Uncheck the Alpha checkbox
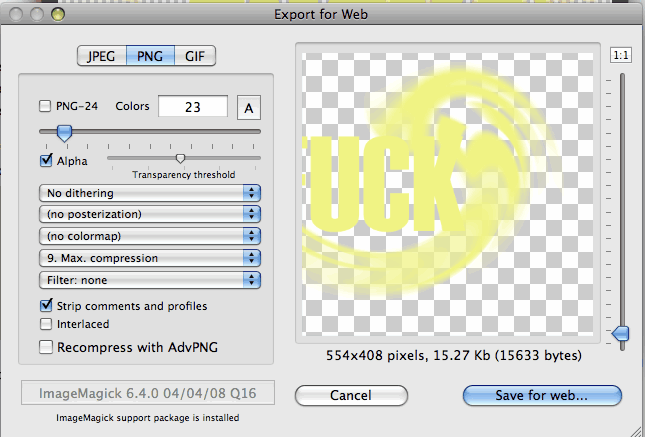 click(46, 160)
